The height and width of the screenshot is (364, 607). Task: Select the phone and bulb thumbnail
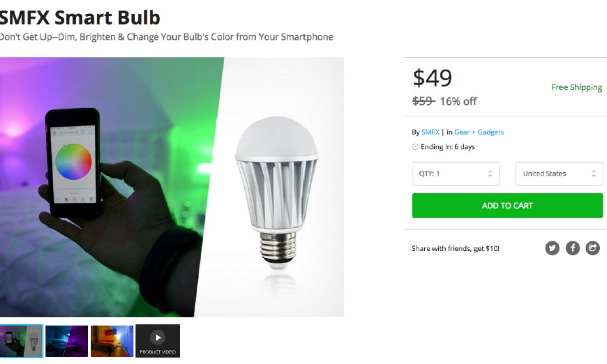[21, 341]
